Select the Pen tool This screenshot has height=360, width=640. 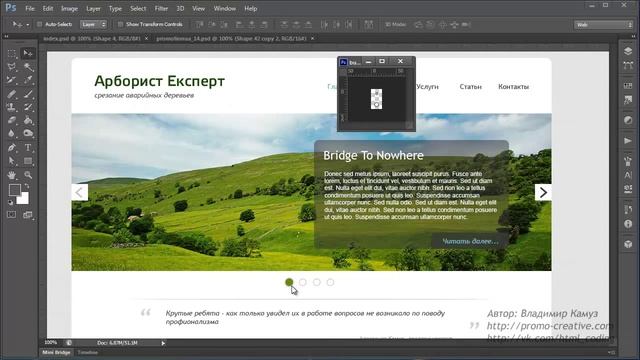[x=11, y=147]
